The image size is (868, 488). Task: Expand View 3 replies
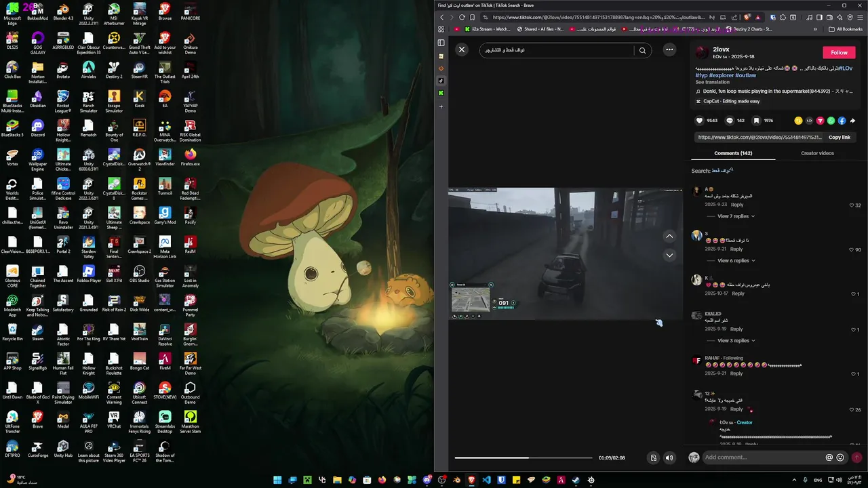pos(736,340)
